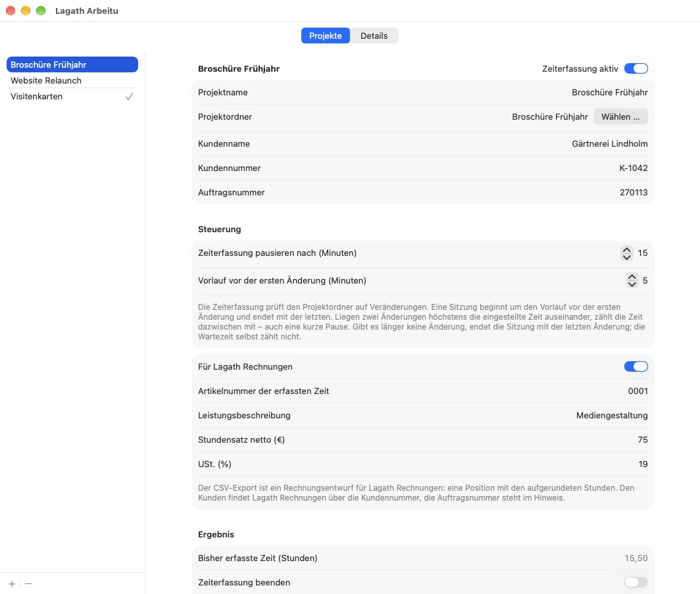Screen dimensions: 700x594
Task: Open the Details tab
Action: (x=374, y=36)
